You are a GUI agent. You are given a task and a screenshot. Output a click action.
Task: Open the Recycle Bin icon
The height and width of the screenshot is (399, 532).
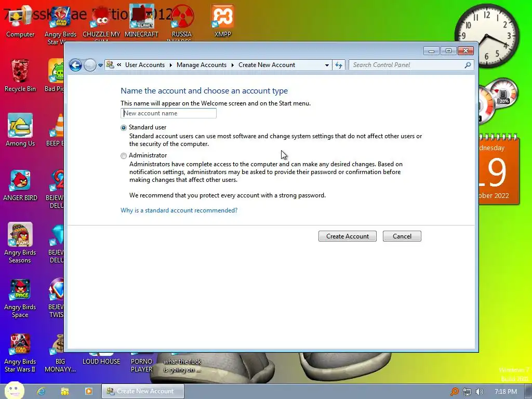click(20, 76)
